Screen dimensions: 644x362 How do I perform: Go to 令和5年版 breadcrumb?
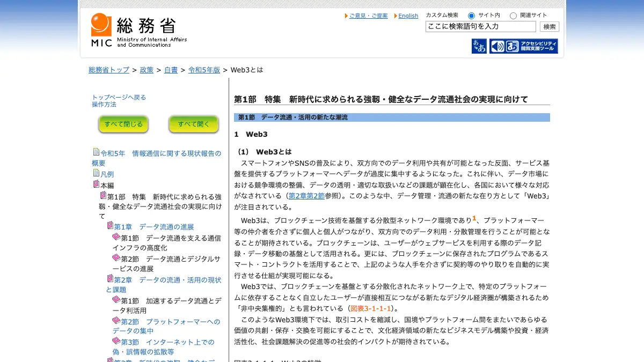204,70
